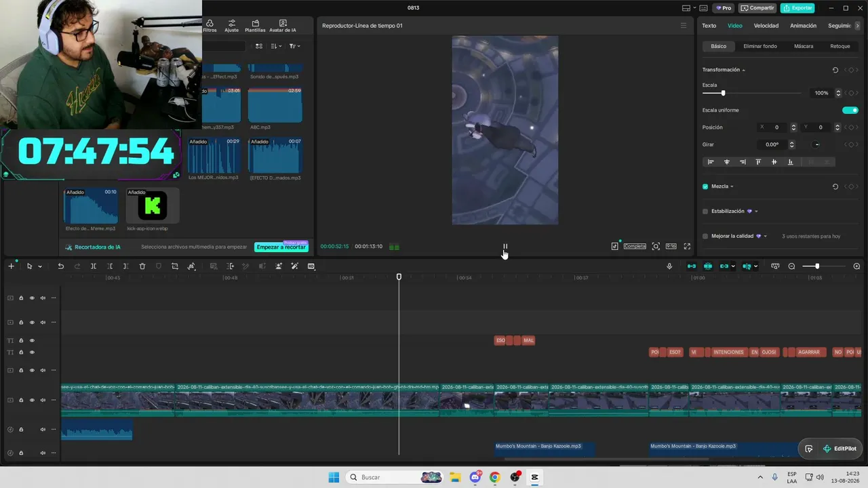868x488 pixels.
Task: Click Empezar a recortar button
Action: click(281, 247)
